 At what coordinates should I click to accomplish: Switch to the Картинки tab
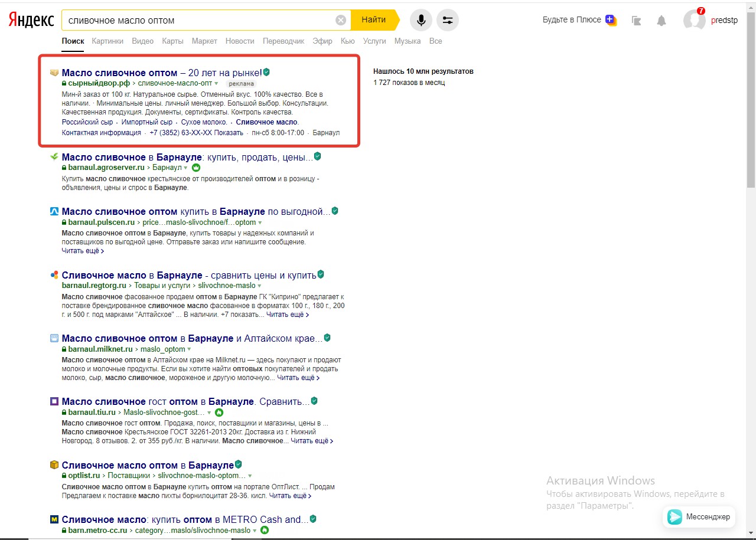coord(107,41)
